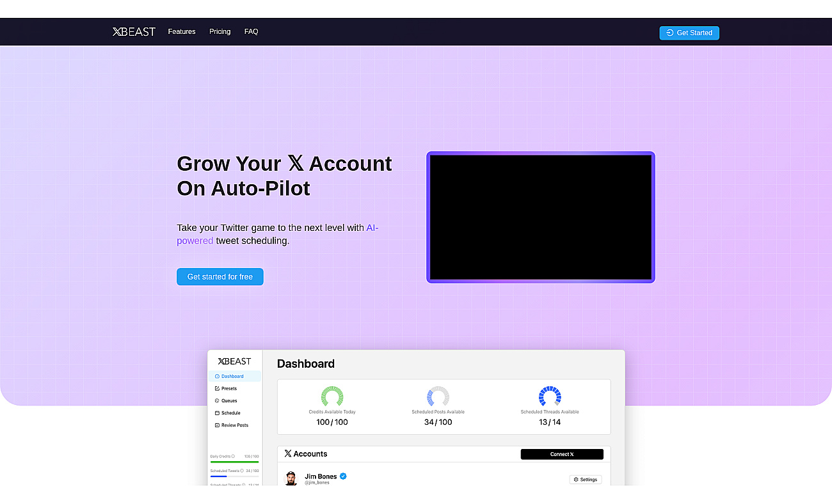The width and height of the screenshot is (832, 504).
Task: Click the Scheduled Tweets info icon
Action: click(x=242, y=471)
